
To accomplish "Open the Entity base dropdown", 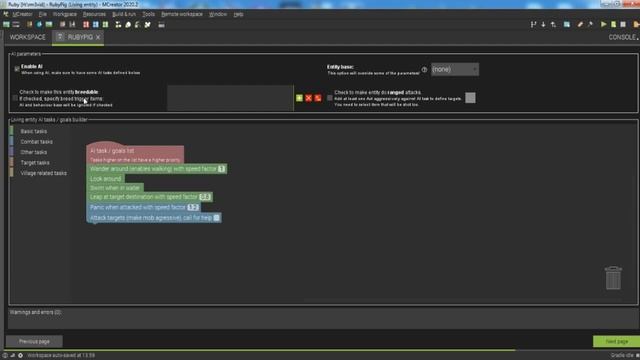I will coord(455,69).
